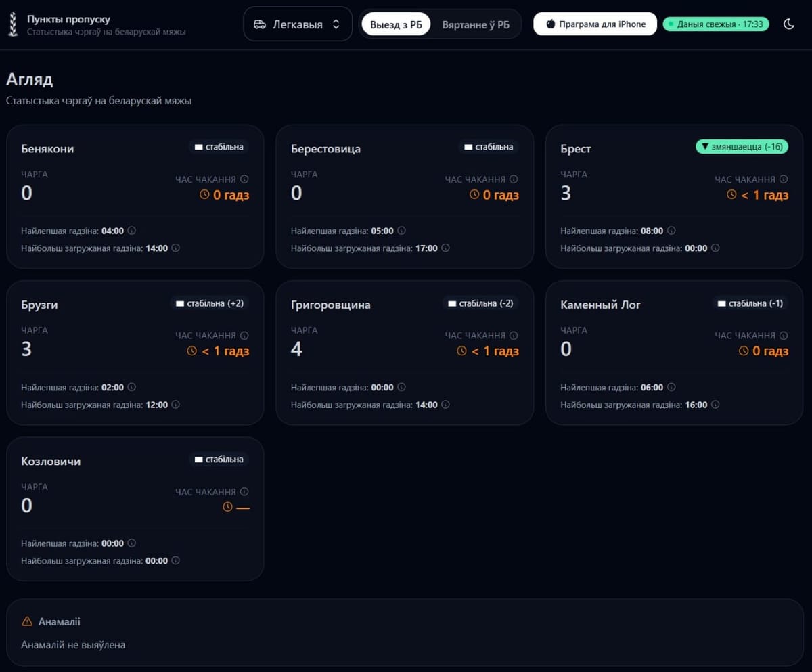Open the Каменный Лог checkpoint card title

(x=601, y=305)
